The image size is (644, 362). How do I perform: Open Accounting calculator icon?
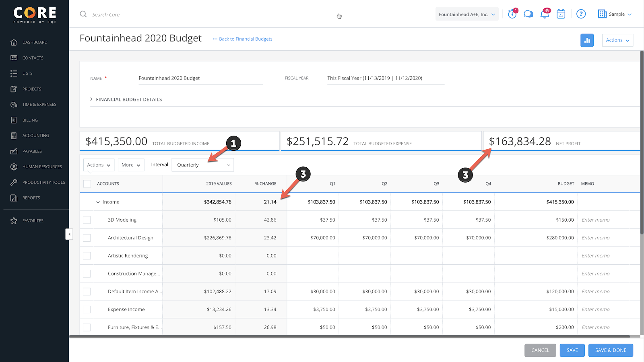coord(14,136)
